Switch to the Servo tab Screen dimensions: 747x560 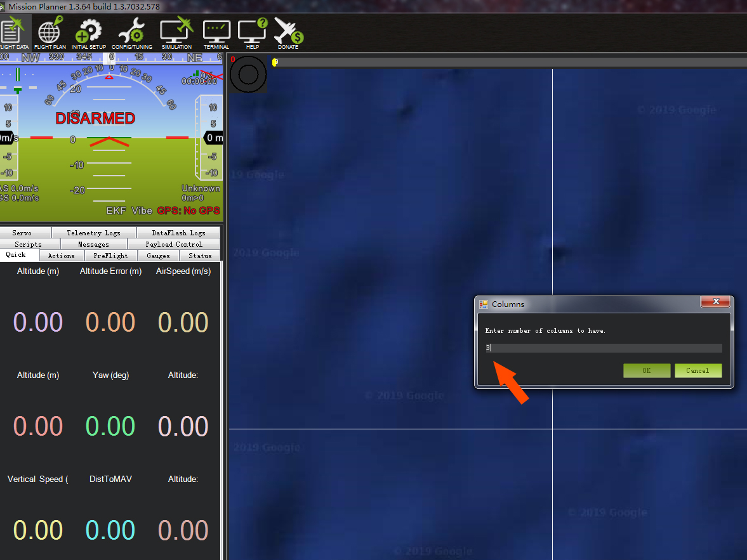(25, 232)
